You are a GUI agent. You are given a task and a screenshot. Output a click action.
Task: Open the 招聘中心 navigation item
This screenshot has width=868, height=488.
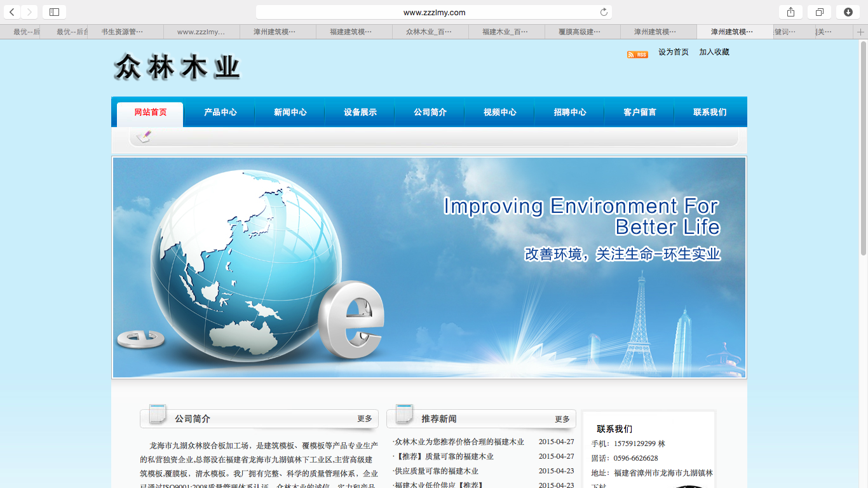pyautogui.click(x=570, y=112)
